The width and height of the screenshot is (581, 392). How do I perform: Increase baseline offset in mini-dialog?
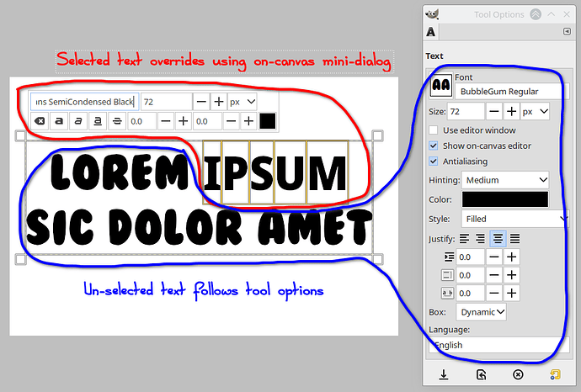(183, 121)
